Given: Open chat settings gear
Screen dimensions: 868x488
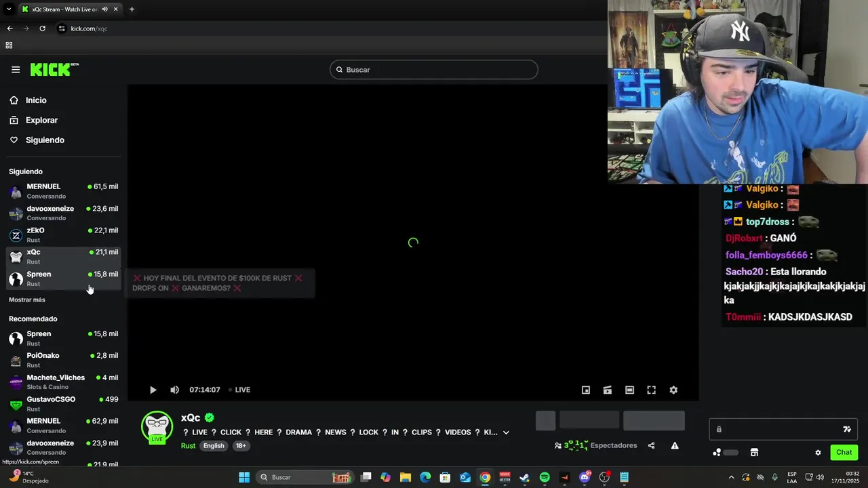Looking at the screenshot, I should [818, 452].
